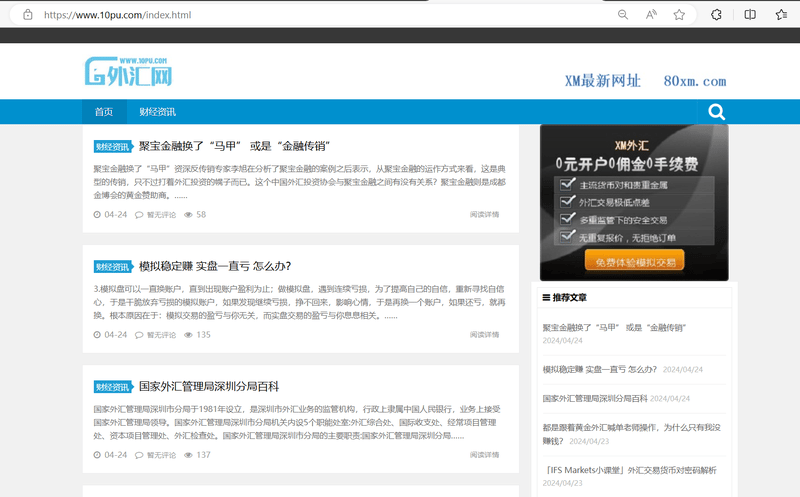This screenshot has height=497, width=800.
Task: Click checkmark beside 主流货币对和贵重金属
Action: click(x=567, y=184)
